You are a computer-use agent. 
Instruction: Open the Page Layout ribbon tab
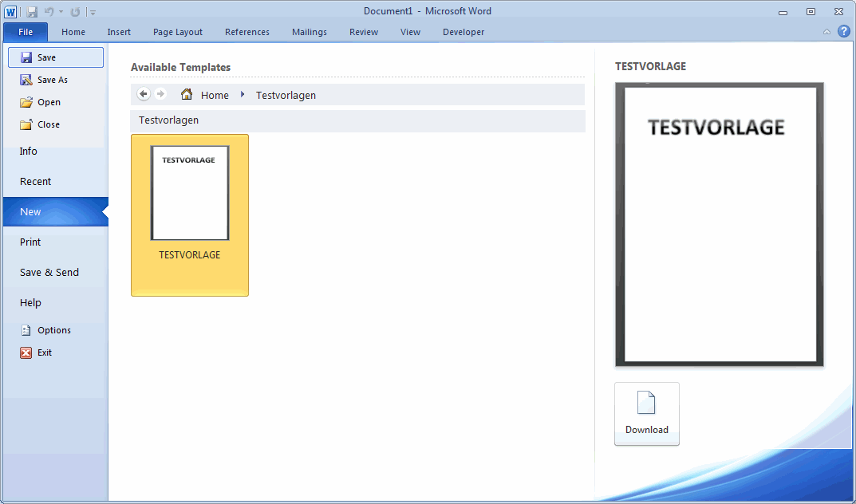tap(178, 32)
